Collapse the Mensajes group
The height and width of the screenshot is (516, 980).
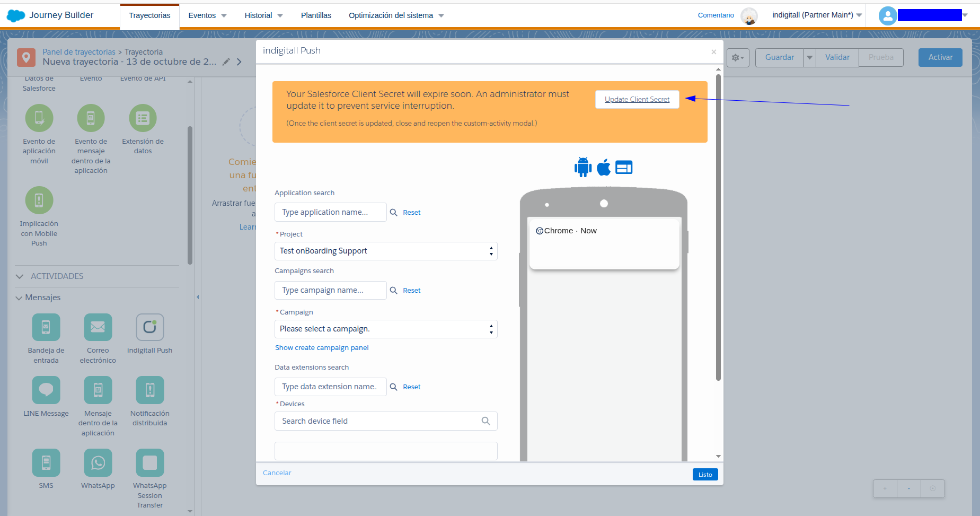(19, 298)
